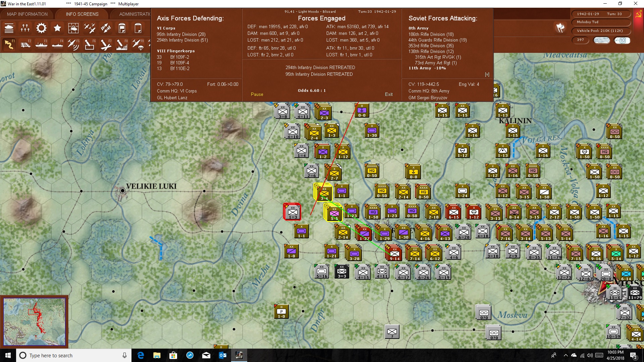Click the Molodoy Tud location field

(600, 22)
